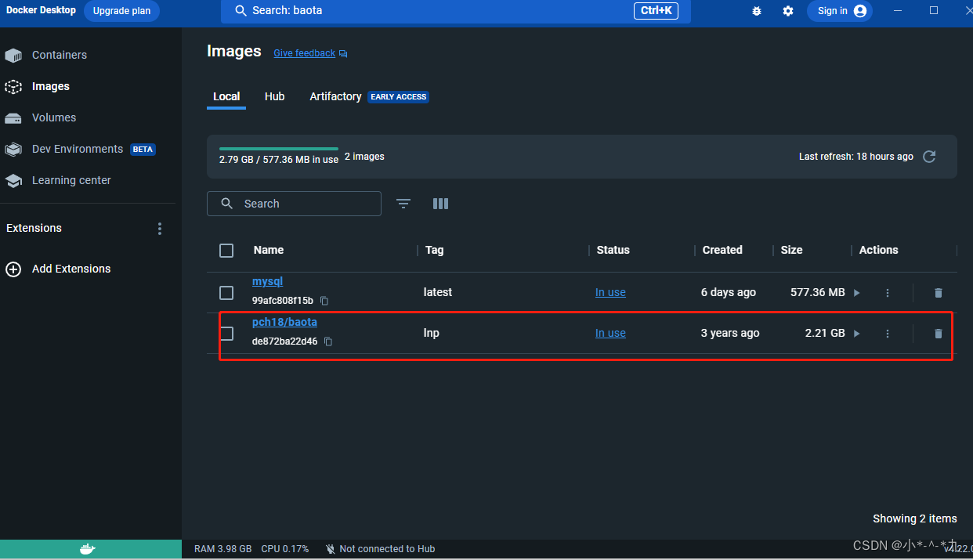Copy mysql image ID 99afc808f15b
The image size is (973, 560).
324,301
